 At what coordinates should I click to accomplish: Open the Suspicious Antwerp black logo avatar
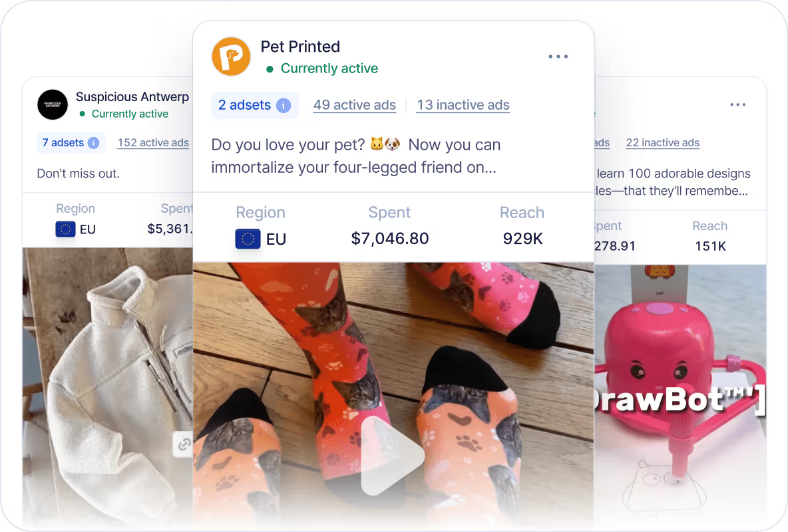53,104
